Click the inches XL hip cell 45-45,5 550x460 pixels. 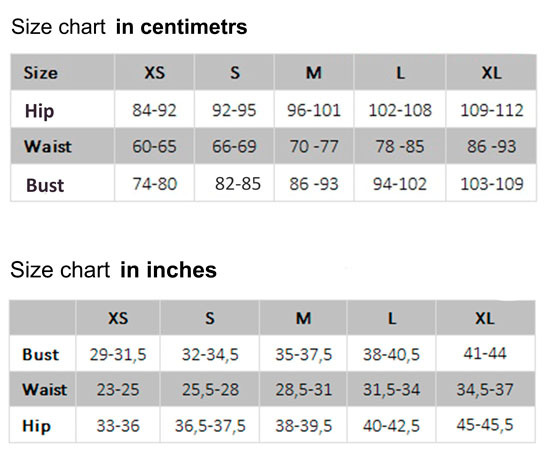(x=485, y=425)
